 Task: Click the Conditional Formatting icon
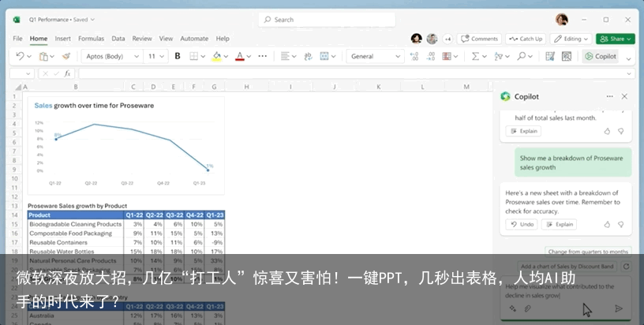(x=447, y=56)
